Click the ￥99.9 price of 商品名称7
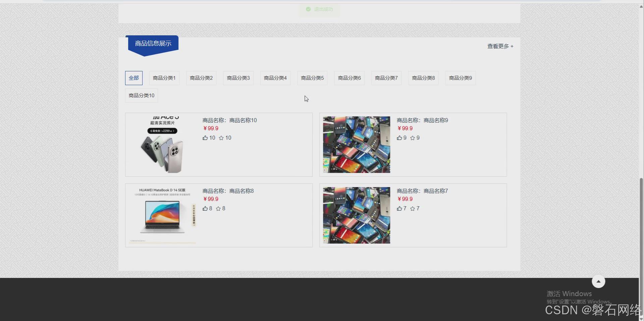Image resolution: width=644 pixels, height=321 pixels. point(405,199)
